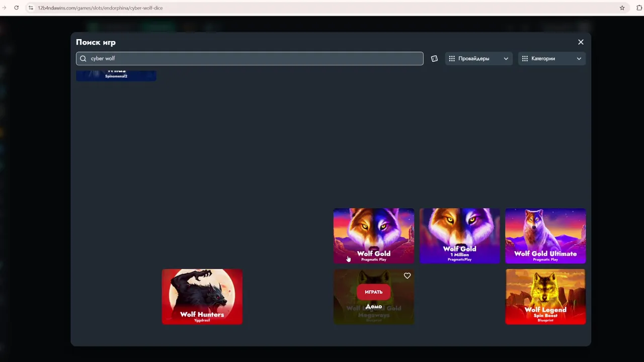The image size is (644, 362).
Task: Click the random game dice icon
Action: click(434, 58)
